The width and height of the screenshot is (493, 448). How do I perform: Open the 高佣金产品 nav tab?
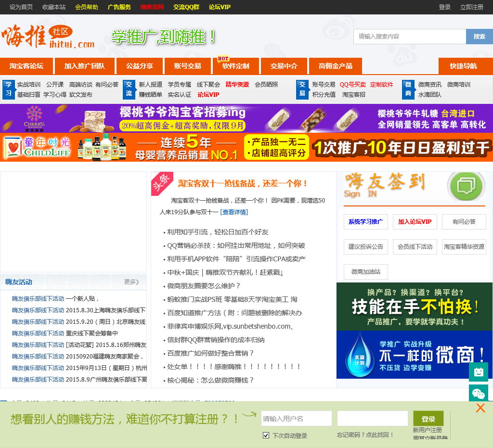tap(336, 66)
